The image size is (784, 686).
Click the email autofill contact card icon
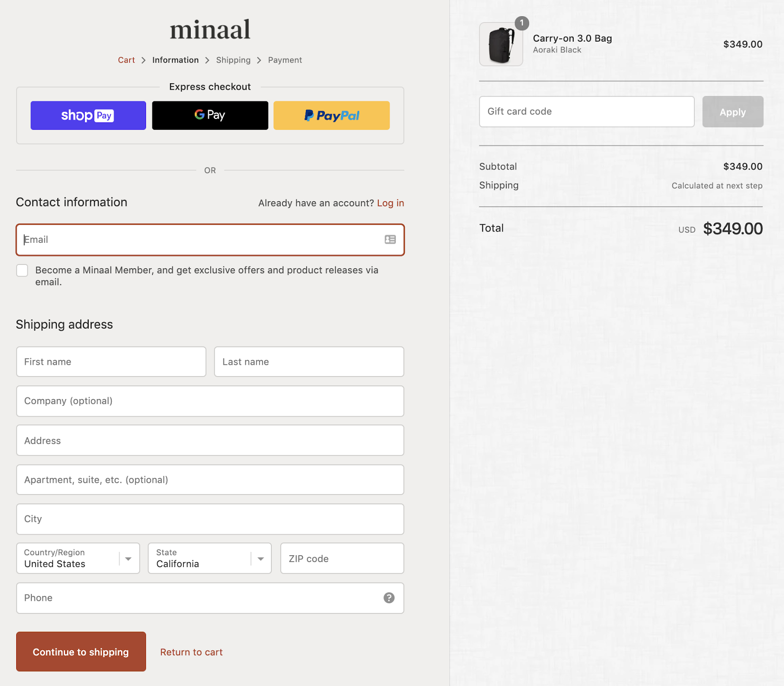tap(390, 239)
